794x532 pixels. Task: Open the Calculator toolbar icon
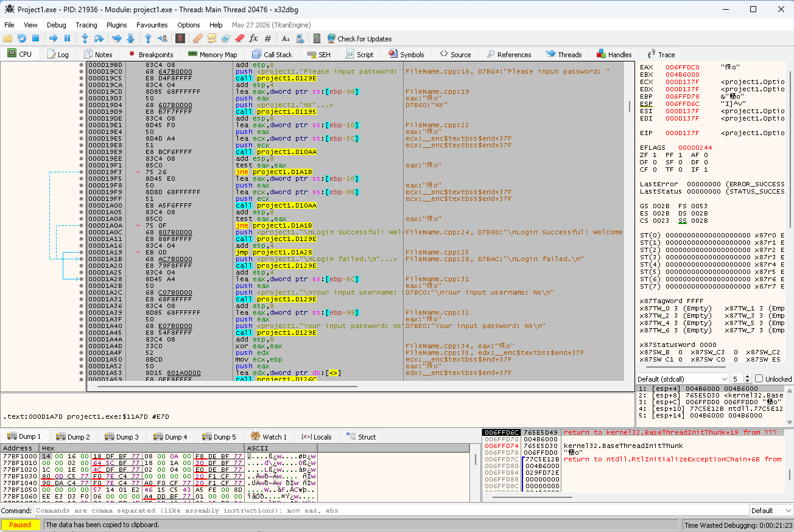(317, 38)
